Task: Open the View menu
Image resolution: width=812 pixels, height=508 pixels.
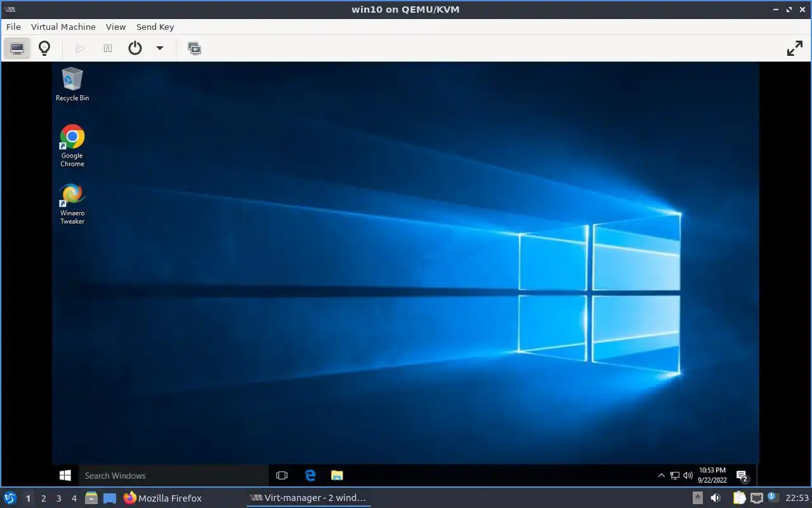Action: click(115, 27)
